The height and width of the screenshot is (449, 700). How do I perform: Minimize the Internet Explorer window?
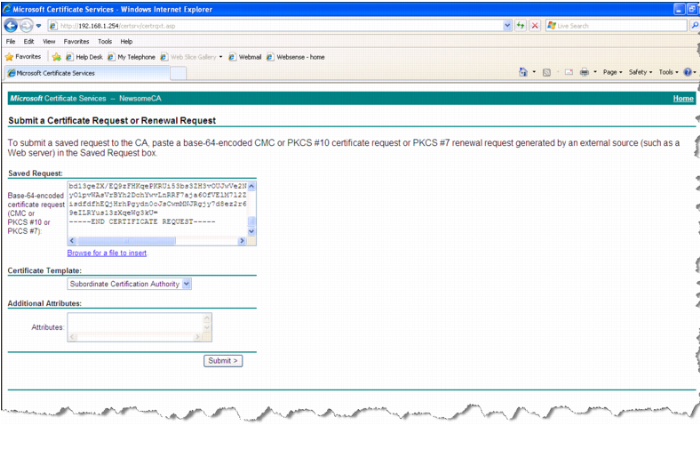click(x=679, y=9)
